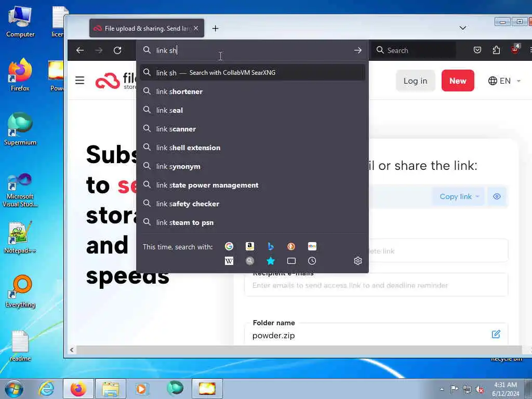Open Notepad++ desktop shortcut
The width and height of the screenshot is (532, 399).
point(20,237)
